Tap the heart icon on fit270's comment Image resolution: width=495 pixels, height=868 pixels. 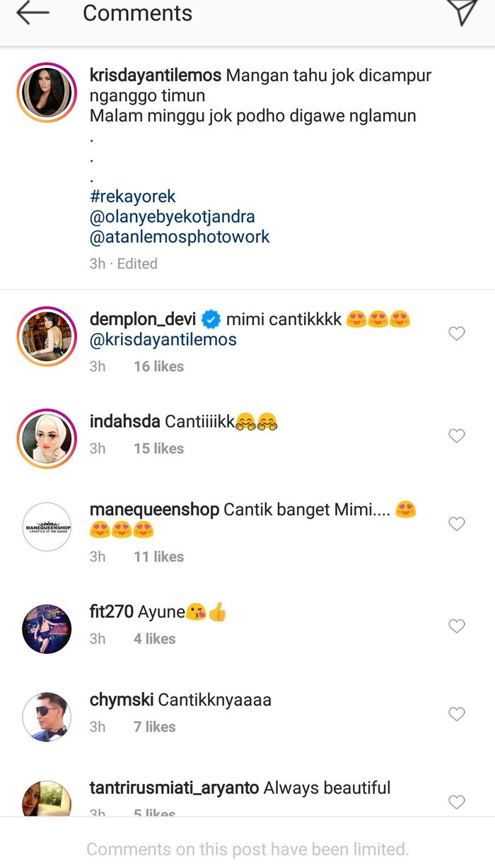(x=457, y=626)
